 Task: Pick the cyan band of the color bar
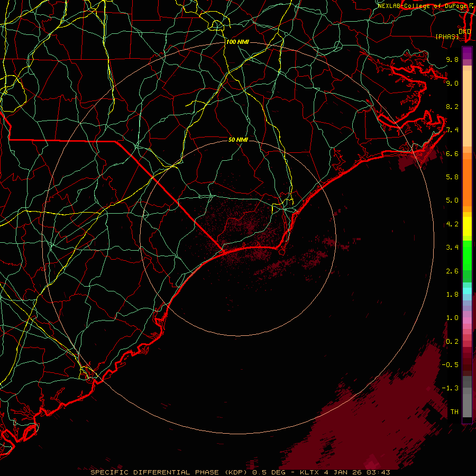click(467, 291)
